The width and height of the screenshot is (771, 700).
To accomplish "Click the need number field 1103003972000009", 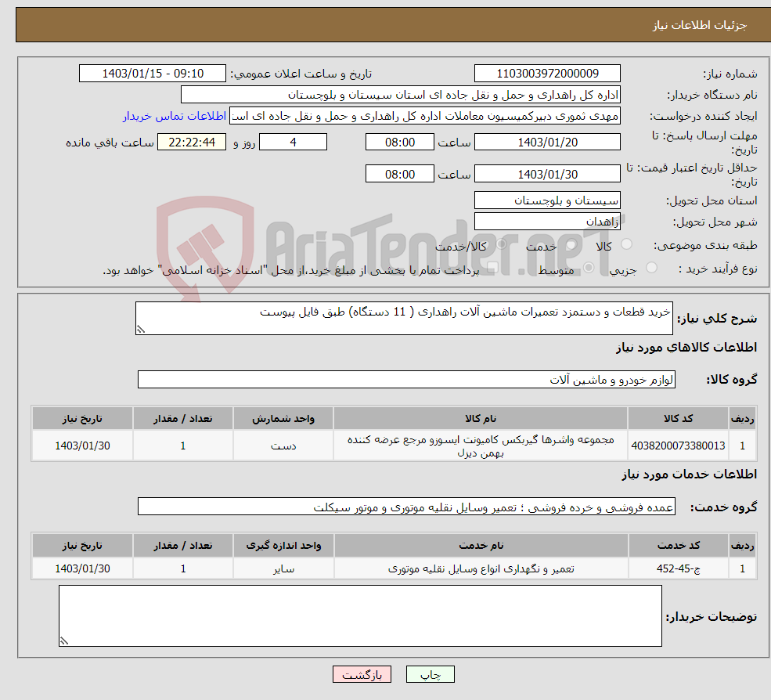I will point(547,74).
